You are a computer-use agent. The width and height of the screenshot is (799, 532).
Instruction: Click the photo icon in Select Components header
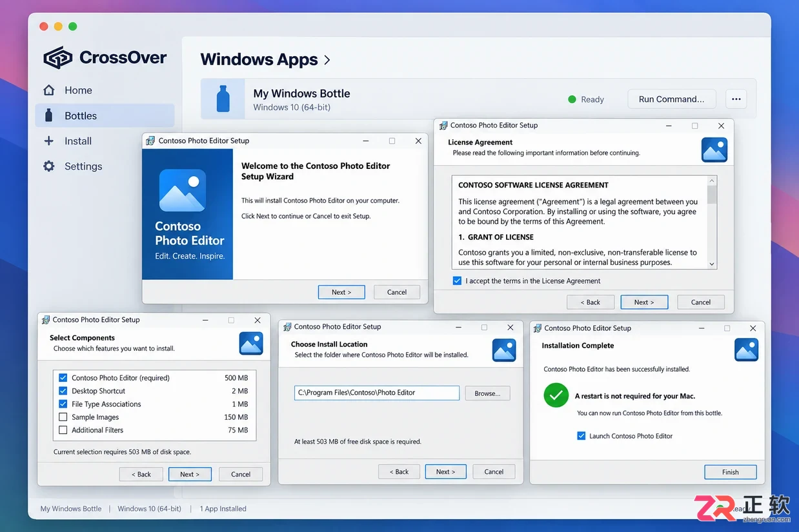(x=251, y=344)
